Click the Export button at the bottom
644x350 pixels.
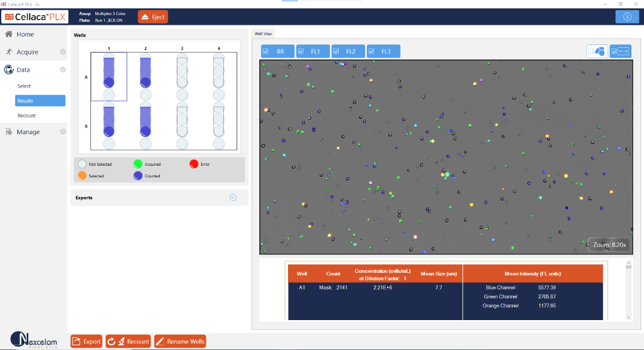(86, 341)
